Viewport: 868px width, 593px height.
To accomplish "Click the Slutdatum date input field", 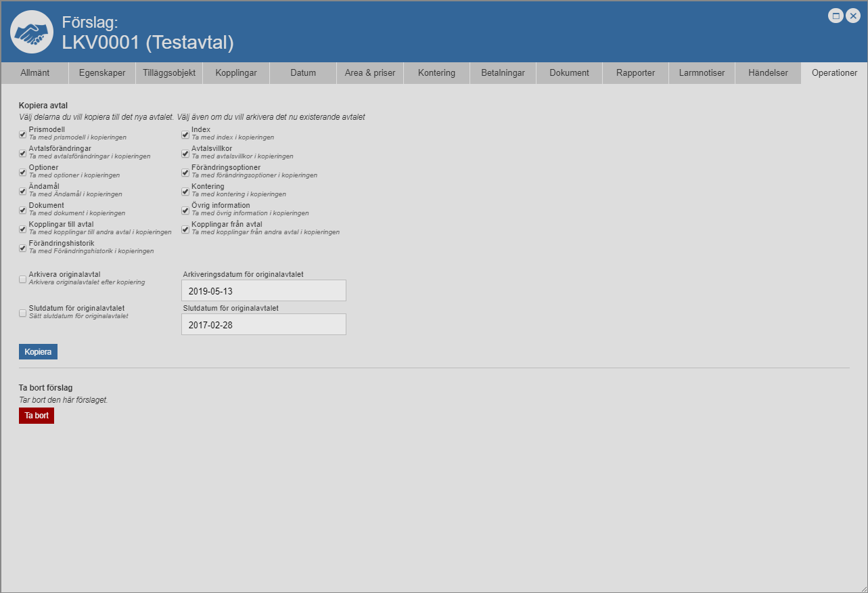I will (x=264, y=324).
